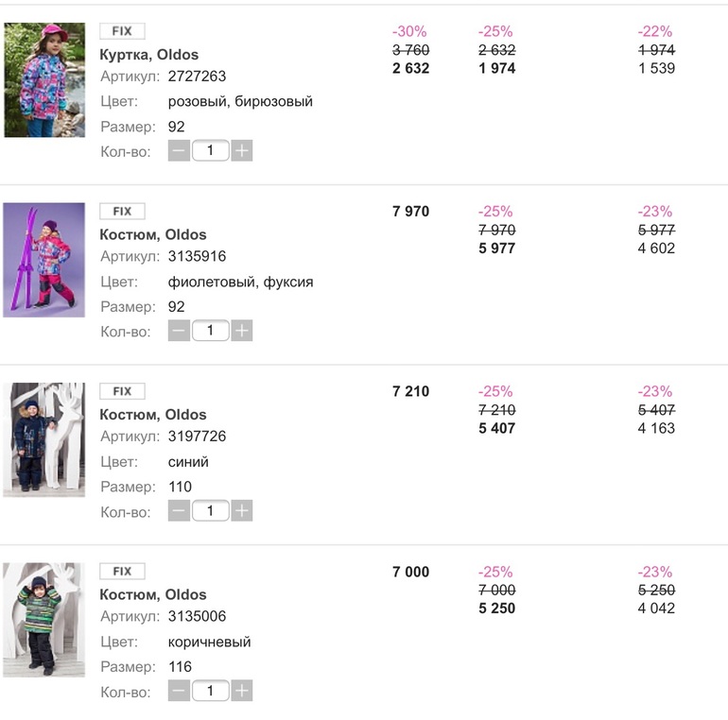Decrease quantity for suit 3135916
728x720 pixels.
(x=179, y=331)
